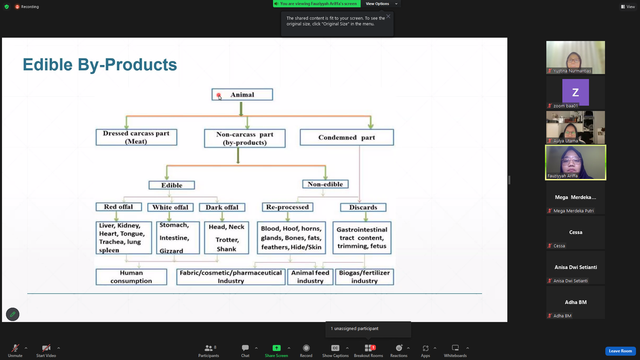The width and height of the screenshot is (640, 360).
Task: Click the 'Condemned part' box
Action: [347, 137]
